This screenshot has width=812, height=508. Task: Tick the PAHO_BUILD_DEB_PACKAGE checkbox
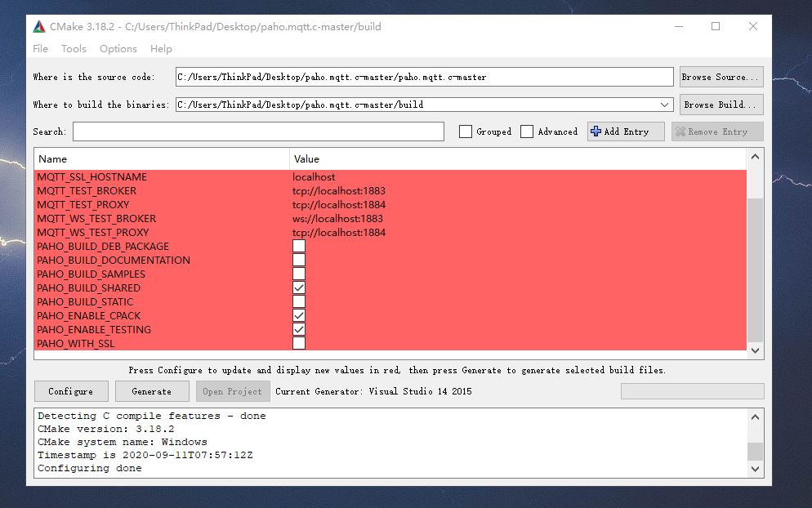299,246
